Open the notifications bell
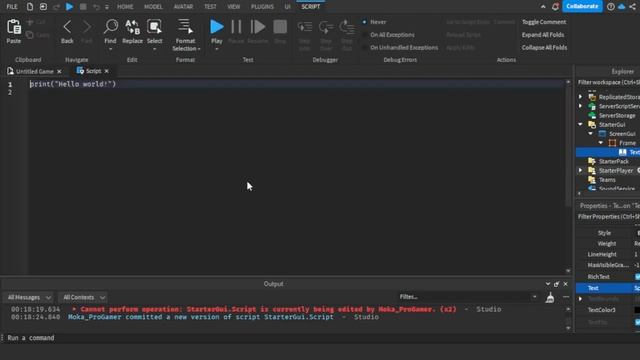640x360 pixels. point(555,7)
